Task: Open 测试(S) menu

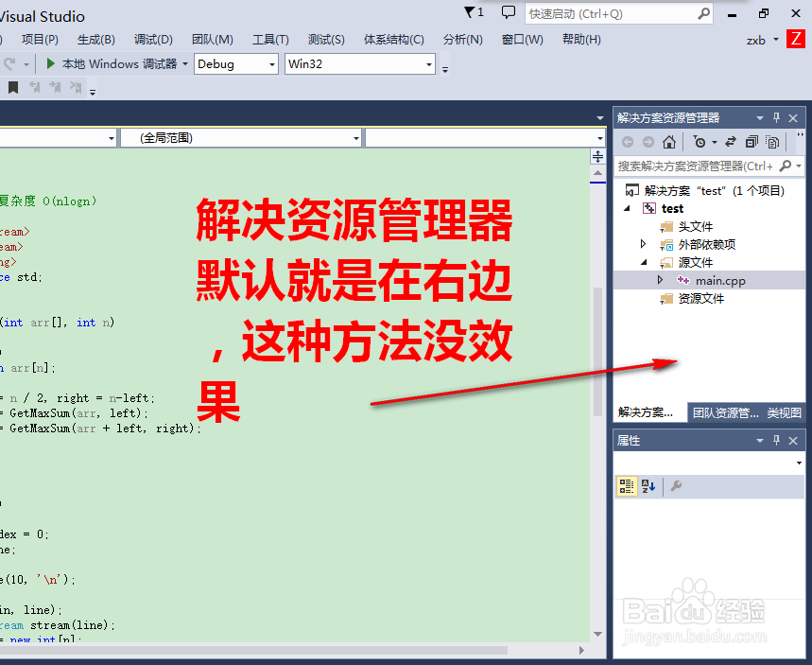Action: pos(326,40)
